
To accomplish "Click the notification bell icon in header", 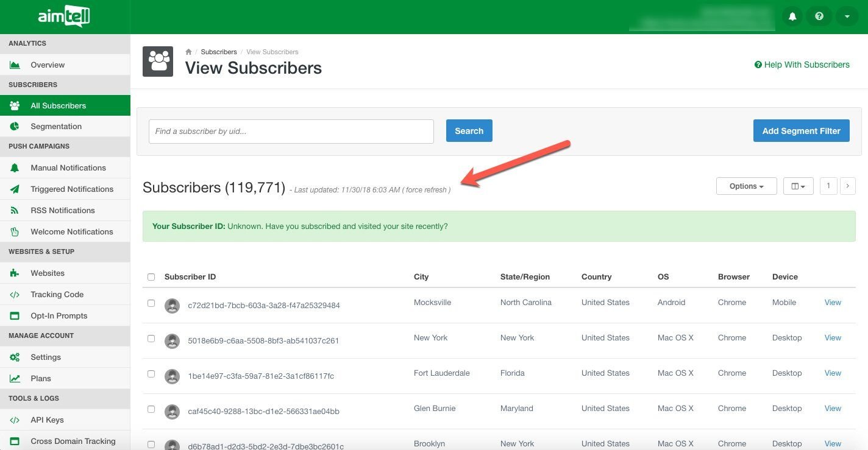I will tap(792, 16).
